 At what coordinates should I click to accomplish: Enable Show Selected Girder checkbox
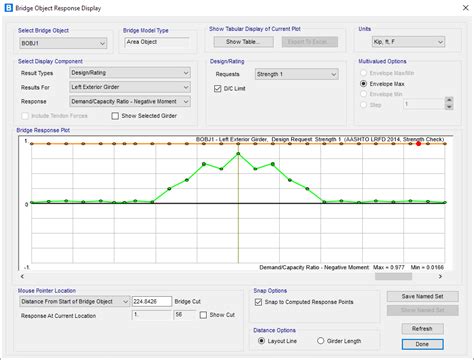point(115,116)
